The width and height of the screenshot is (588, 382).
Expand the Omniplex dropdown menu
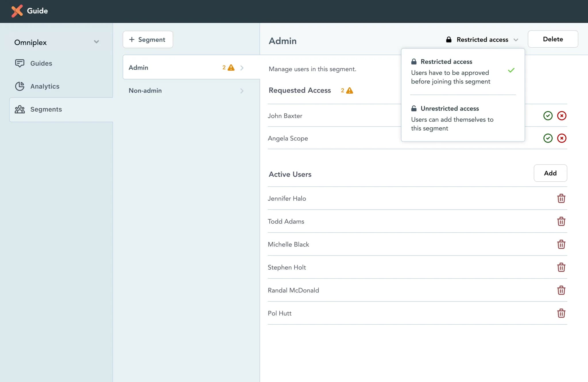click(96, 42)
